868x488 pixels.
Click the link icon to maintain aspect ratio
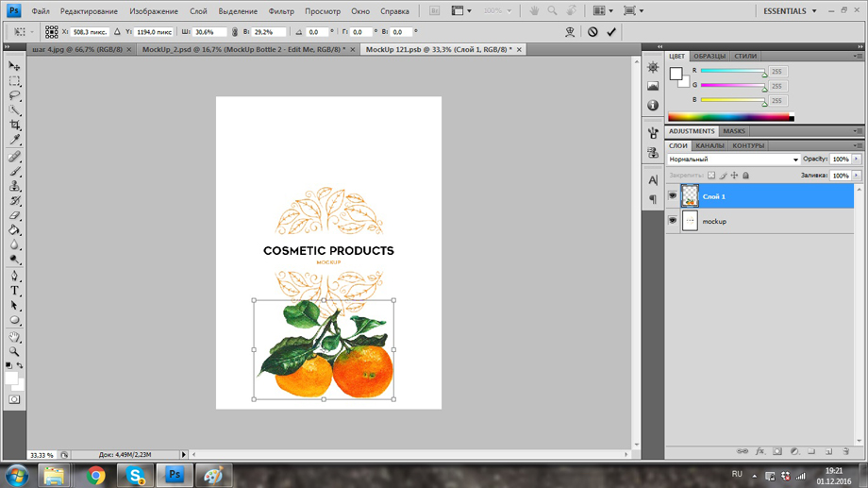tap(235, 32)
